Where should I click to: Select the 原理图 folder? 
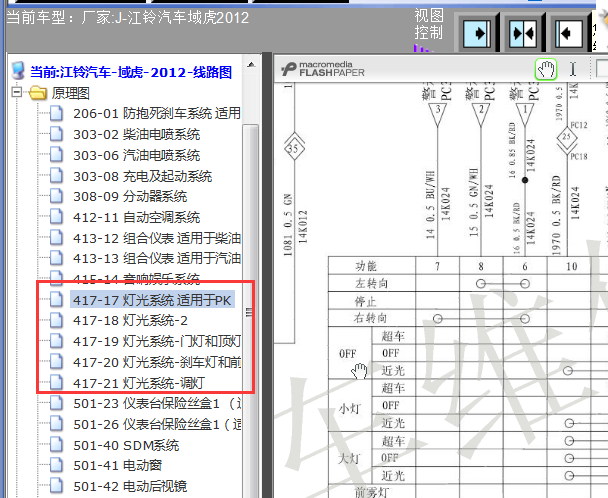click(70, 93)
